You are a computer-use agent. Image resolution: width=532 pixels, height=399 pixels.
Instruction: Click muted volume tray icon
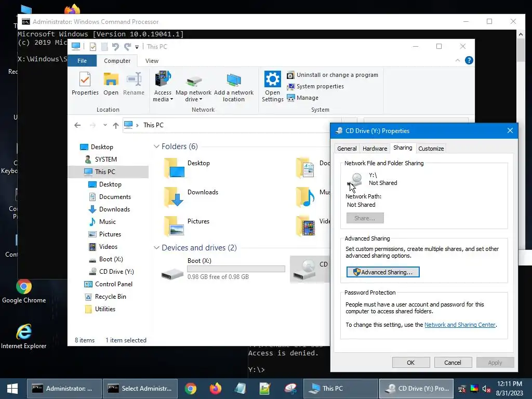(486, 389)
